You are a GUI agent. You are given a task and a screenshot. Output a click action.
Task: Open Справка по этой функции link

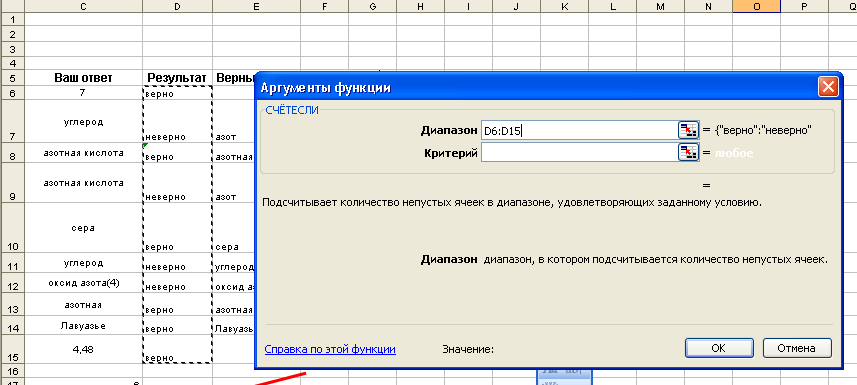[330, 349]
